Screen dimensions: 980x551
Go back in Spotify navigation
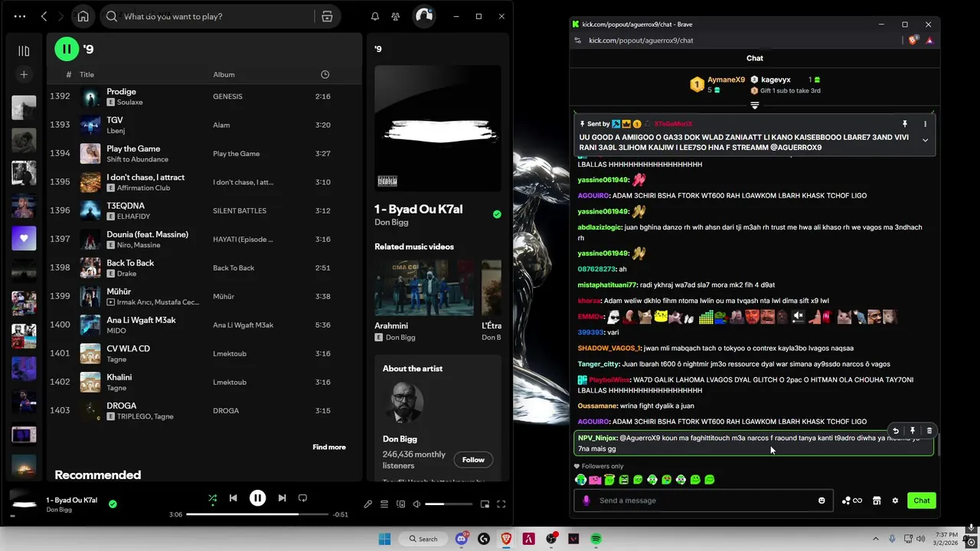(44, 16)
